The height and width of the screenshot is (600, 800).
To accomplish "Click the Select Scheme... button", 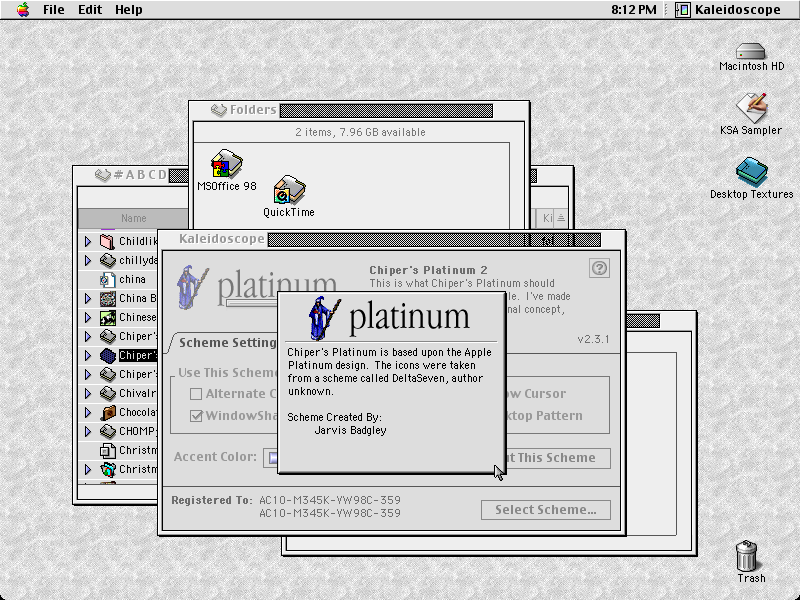I will (x=545, y=510).
